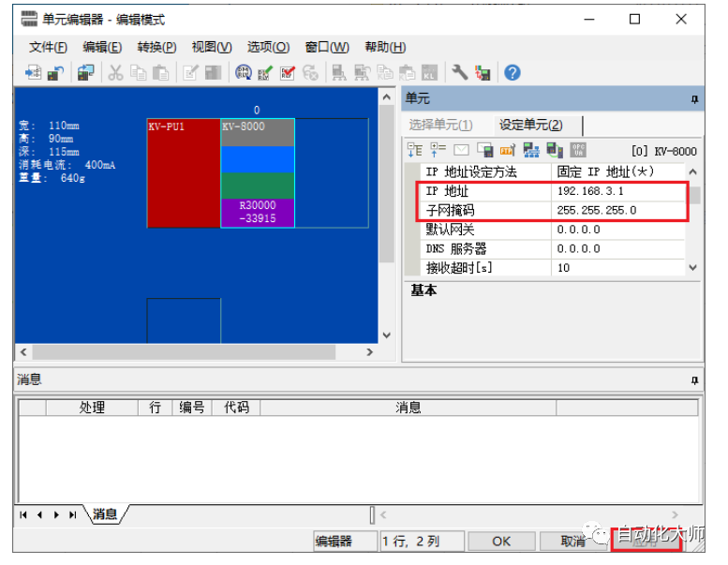Click the network configuration icon in unit panel

click(531, 150)
